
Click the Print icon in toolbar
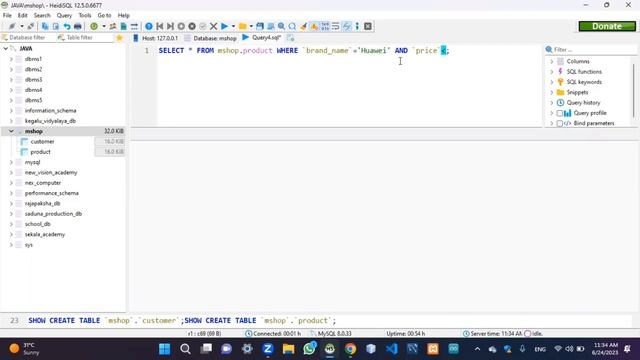[78, 27]
